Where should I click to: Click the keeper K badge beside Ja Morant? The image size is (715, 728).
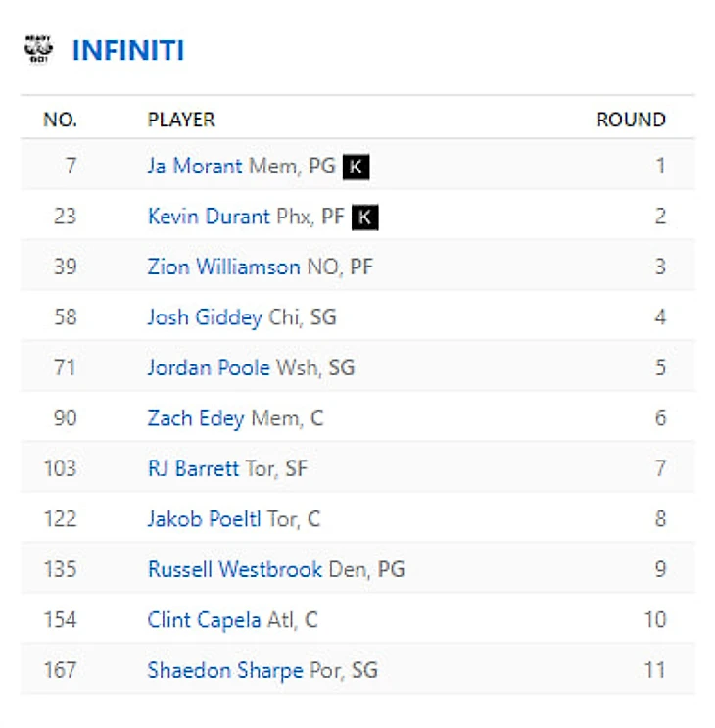[357, 167]
